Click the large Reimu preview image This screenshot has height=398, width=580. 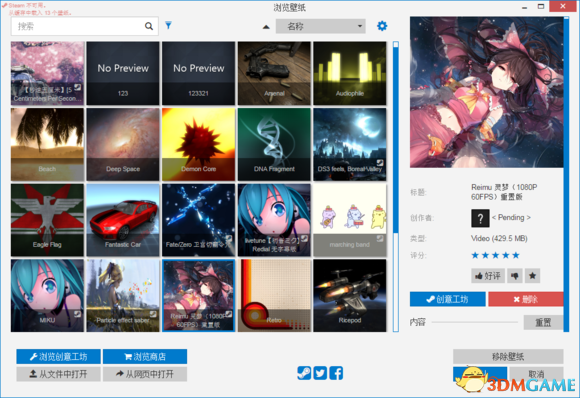pyautogui.click(x=486, y=92)
